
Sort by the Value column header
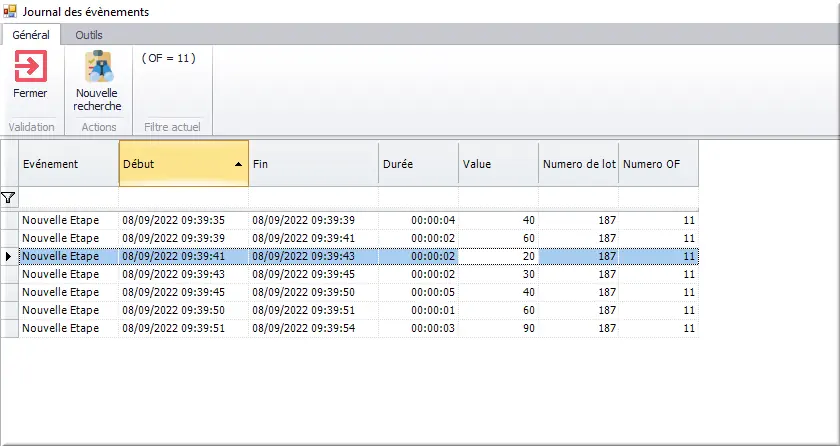(x=498, y=164)
